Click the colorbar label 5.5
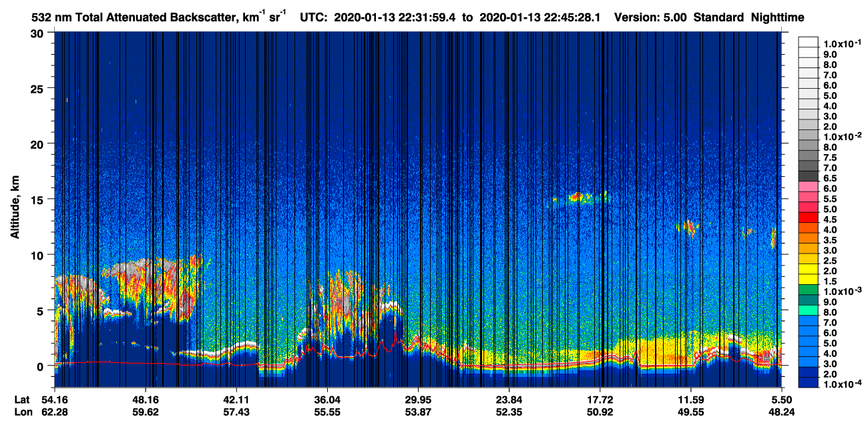Viewport: 868px width, 445px height. click(x=829, y=199)
